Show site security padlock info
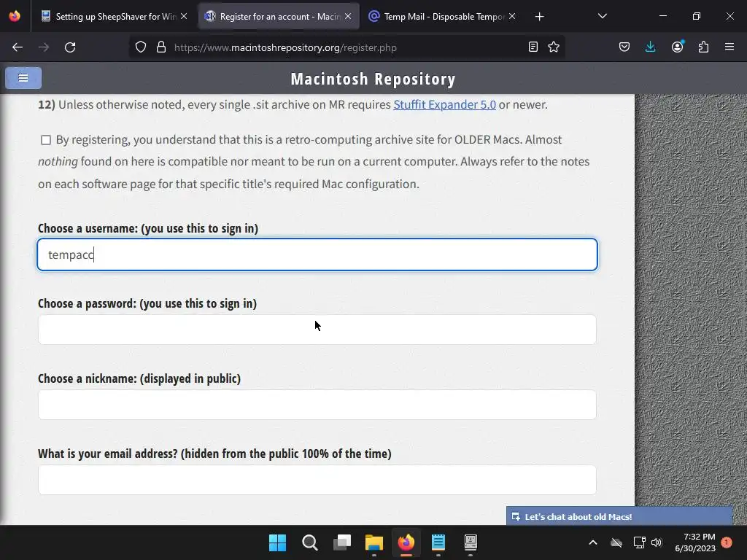 coord(161,47)
